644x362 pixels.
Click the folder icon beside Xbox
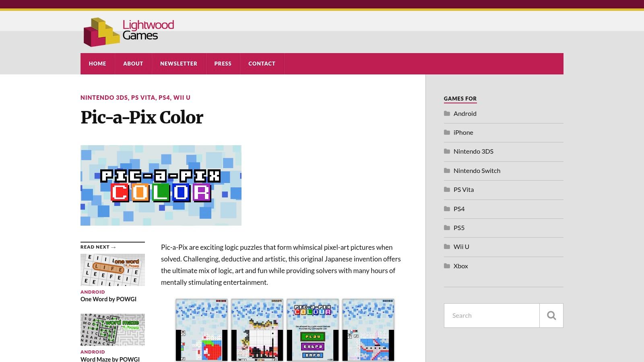point(446,265)
